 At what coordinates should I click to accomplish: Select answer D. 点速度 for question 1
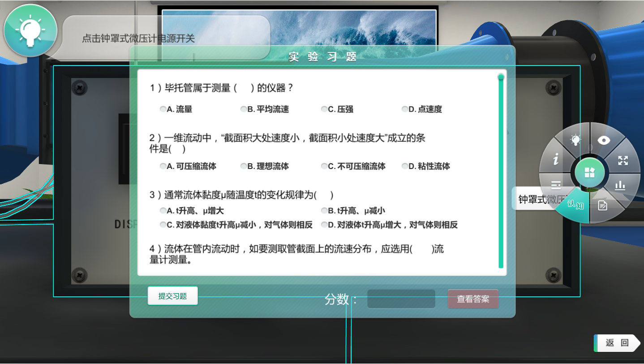pos(404,109)
